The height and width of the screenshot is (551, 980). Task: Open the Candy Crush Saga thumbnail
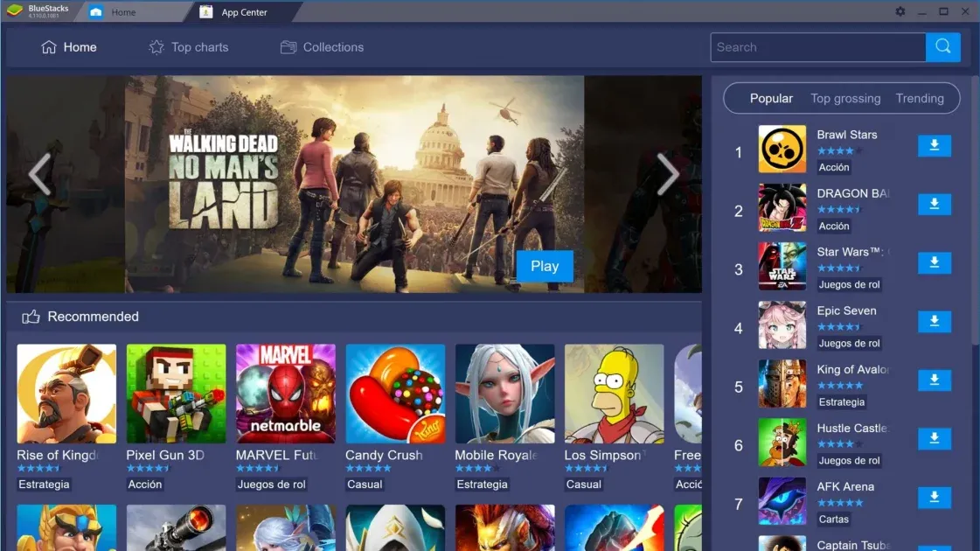(x=394, y=394)
